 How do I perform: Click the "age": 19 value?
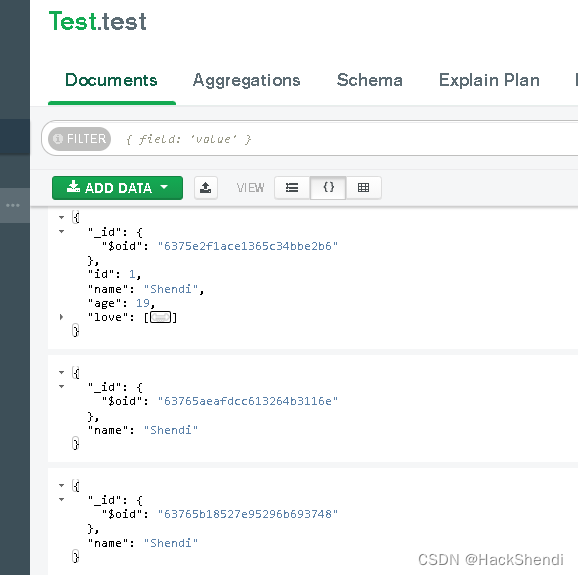click(143, 303)
